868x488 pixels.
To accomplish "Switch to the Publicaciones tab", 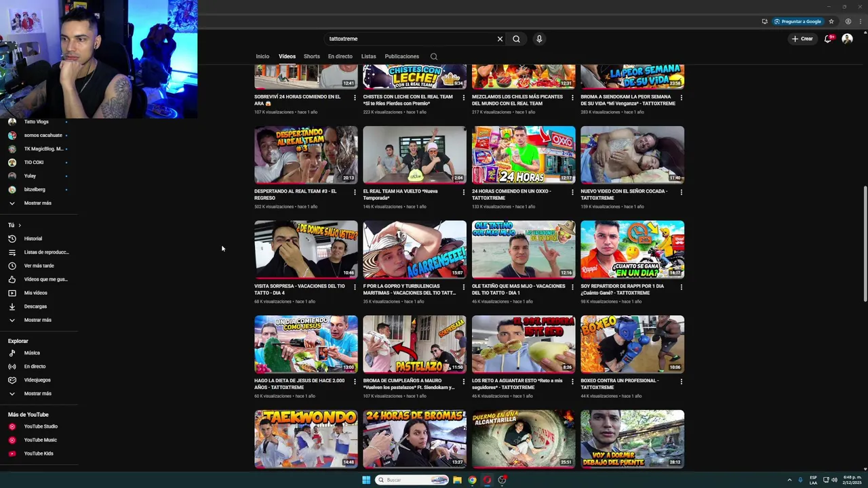I will [401, 56].
